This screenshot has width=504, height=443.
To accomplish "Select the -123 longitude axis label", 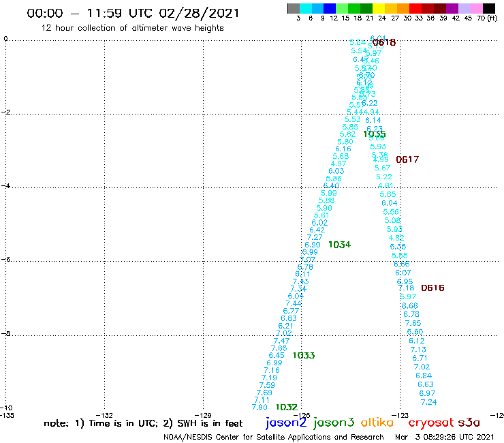I will (x=400, y=415).
